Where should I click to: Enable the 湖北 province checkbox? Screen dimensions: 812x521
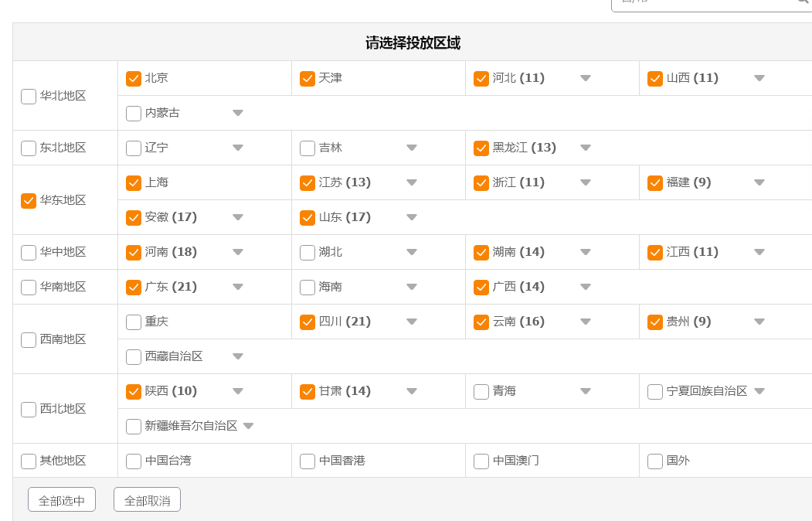[x=307, y=252]
